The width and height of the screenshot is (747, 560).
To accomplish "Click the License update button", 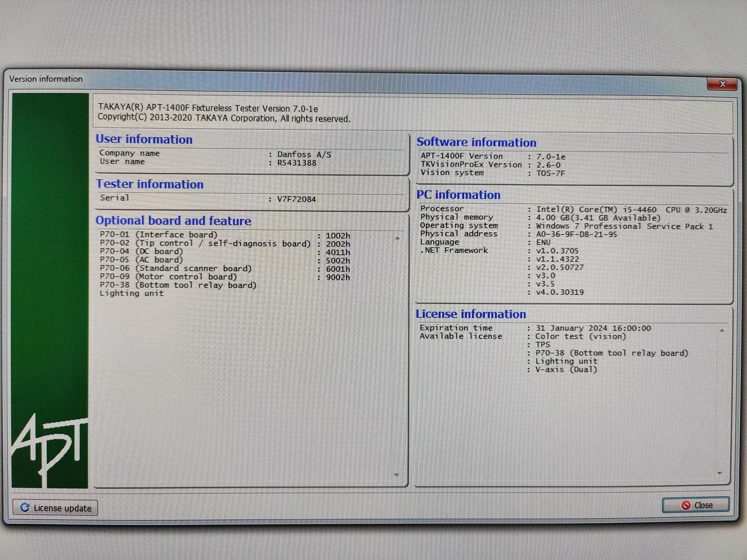I will tap(55, 507).
